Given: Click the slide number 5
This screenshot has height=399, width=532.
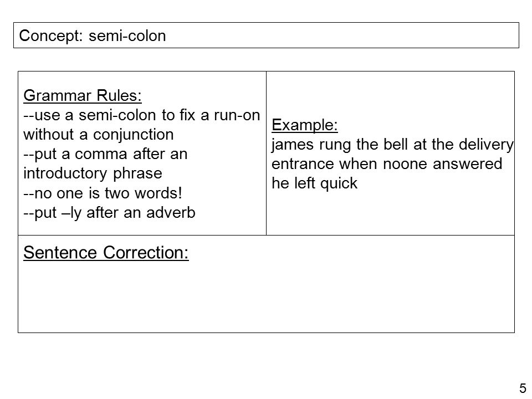Looking at the screenshot, I should click(523, 388).
